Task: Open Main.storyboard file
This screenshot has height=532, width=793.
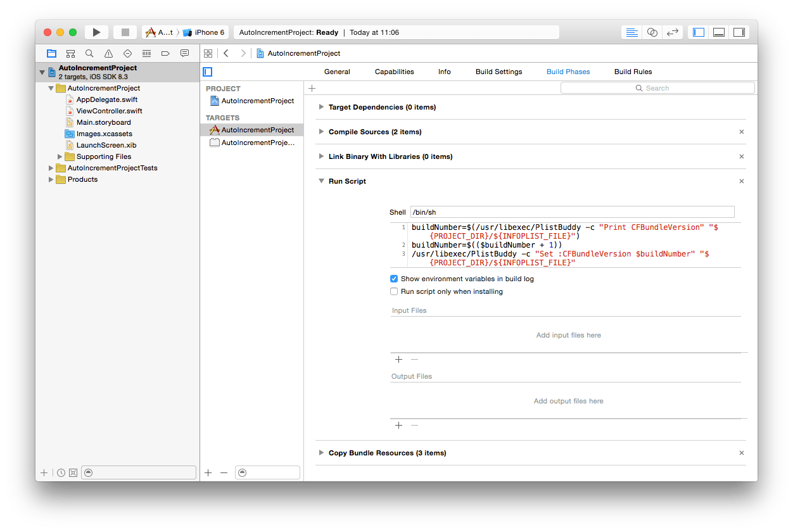Action: [x=104, y=122]
